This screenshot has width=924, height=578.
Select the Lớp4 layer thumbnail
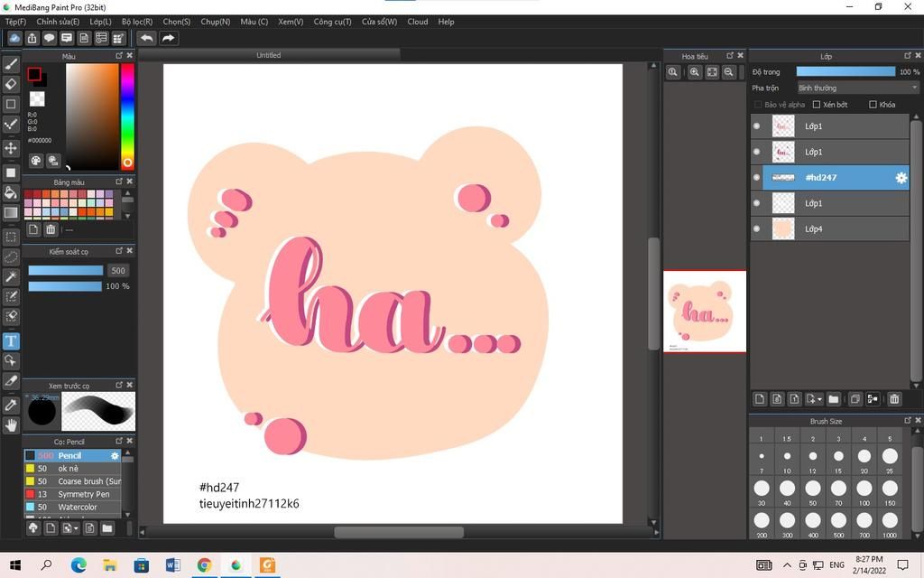(x=783, y=228)
